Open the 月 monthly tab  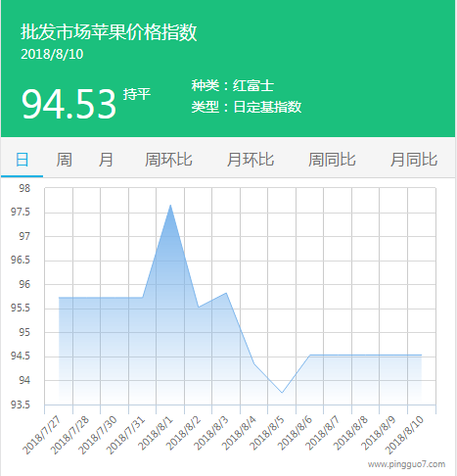[106, 160]
